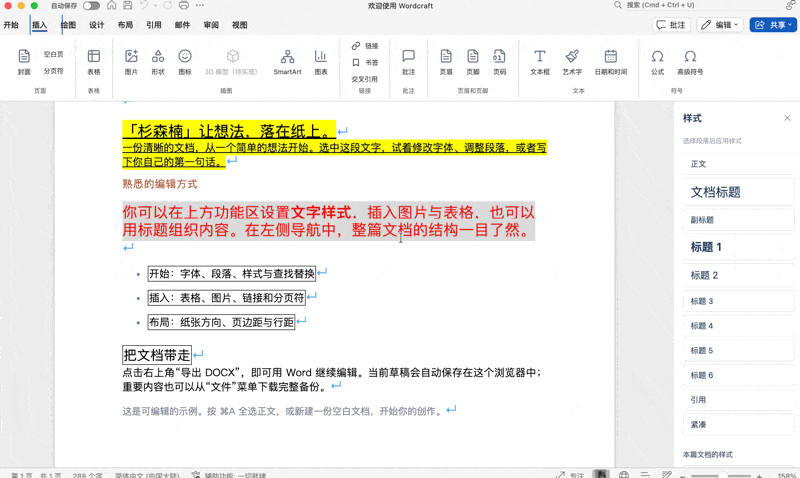The width and height of the screenshot is (800, 478).
Task: Insert a blank page (空白页)
Action: click(54, 54)
